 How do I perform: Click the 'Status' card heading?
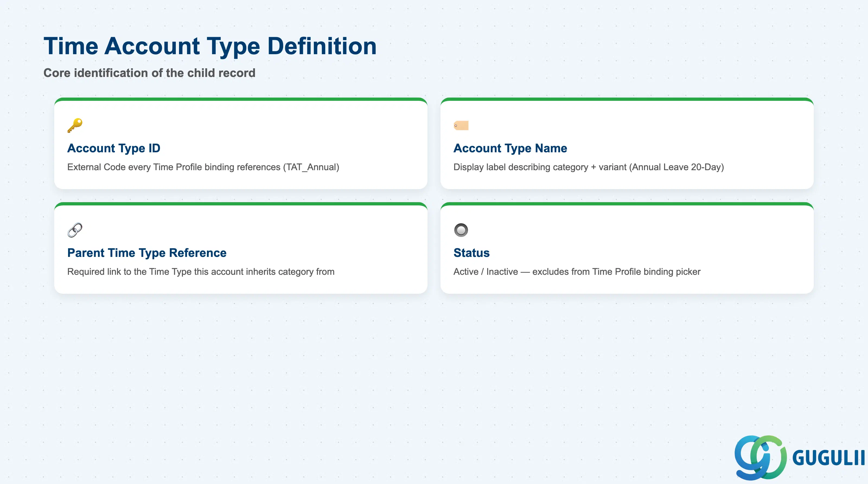pyautogui.click(x=471, y=253)
